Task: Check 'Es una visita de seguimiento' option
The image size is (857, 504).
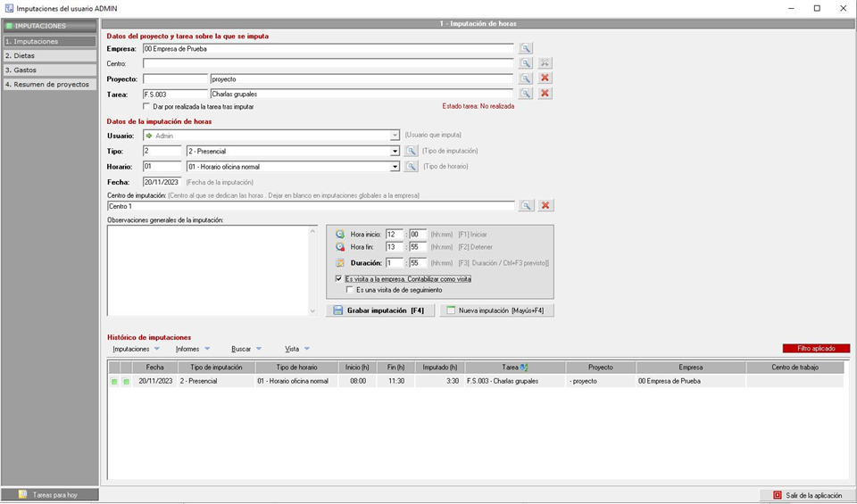Action: point(350,290)
